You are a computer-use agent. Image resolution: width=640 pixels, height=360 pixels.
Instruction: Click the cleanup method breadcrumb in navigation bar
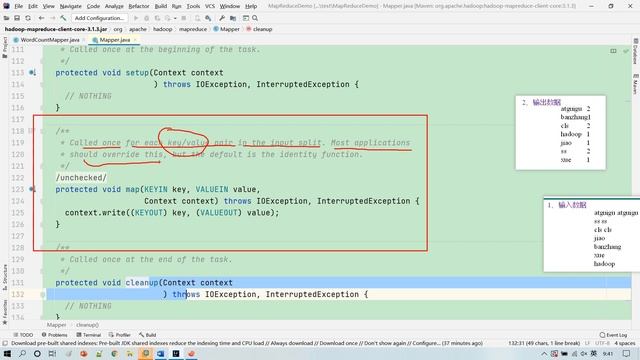click(259, 29)
